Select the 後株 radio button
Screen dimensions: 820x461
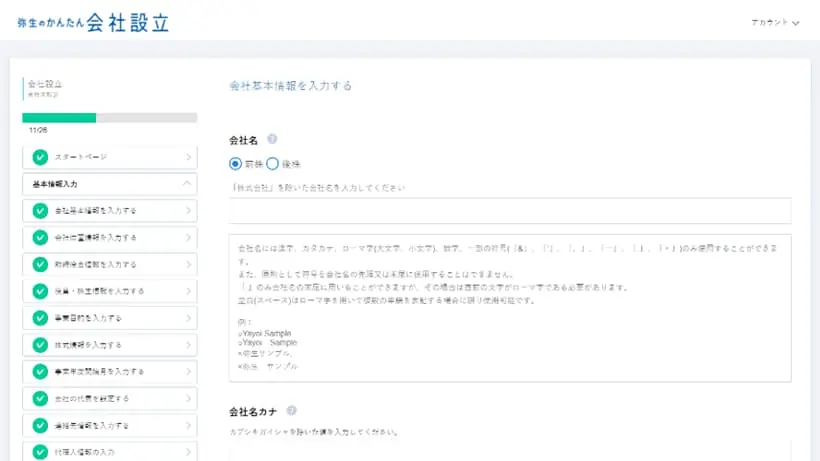click(272, 164)
